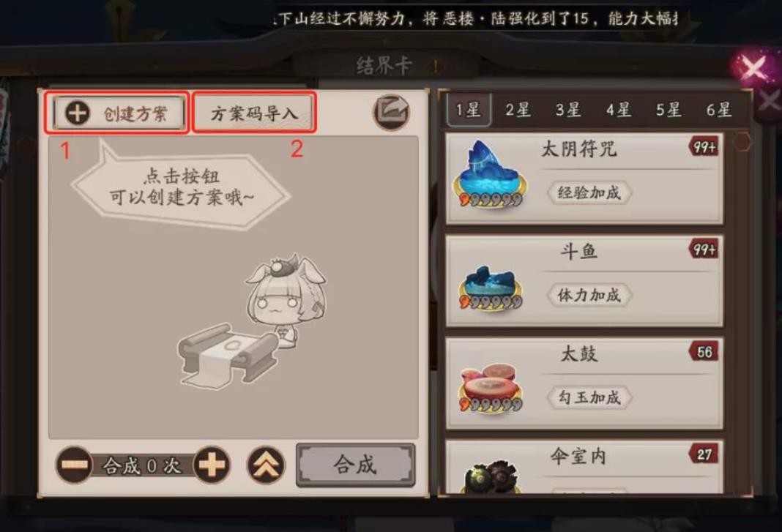Increase synthesis count with plus icon

coord(212,465)
